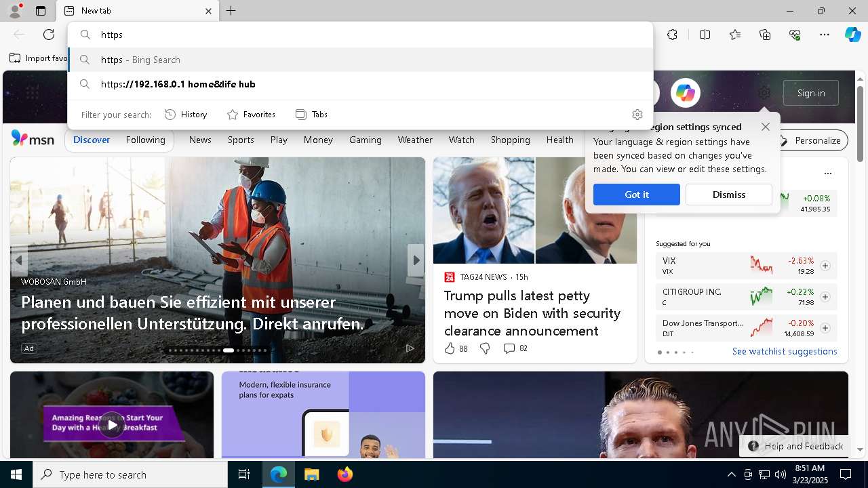Add Citigroup Inc. to watchlist

pyautogui.click(x=825, y=297)
